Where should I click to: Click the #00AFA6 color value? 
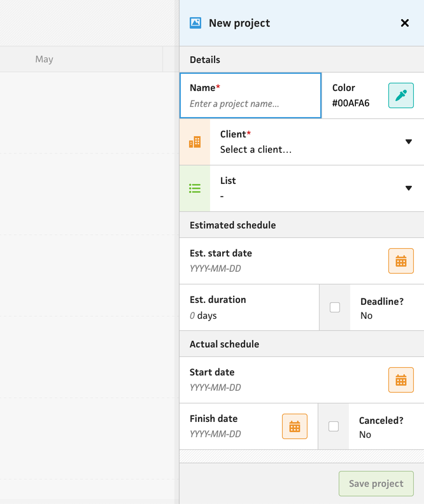[x=351, y=103]
